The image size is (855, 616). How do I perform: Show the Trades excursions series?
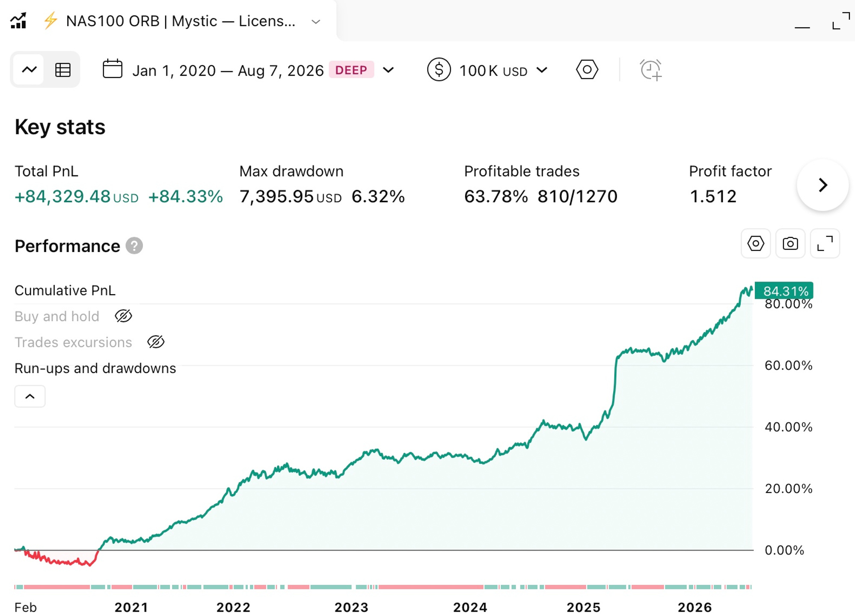[x=156, y=342]
